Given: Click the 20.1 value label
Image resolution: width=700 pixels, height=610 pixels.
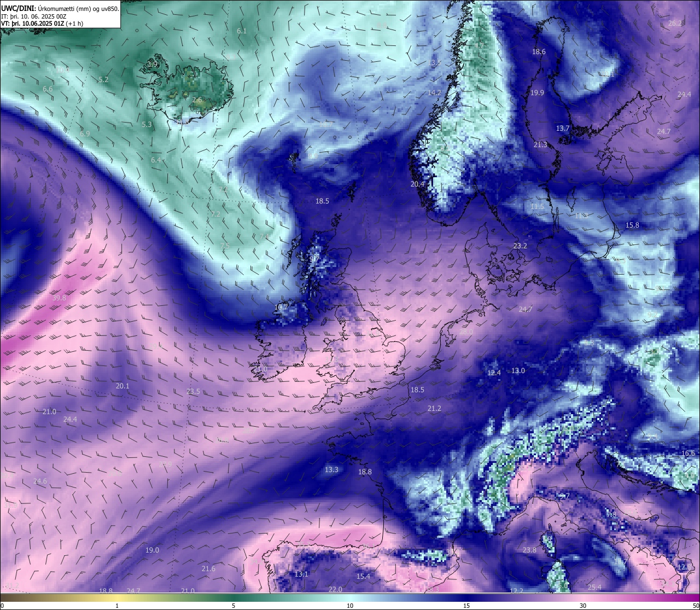Looking at the screenshot, I should tap(122, 386).
